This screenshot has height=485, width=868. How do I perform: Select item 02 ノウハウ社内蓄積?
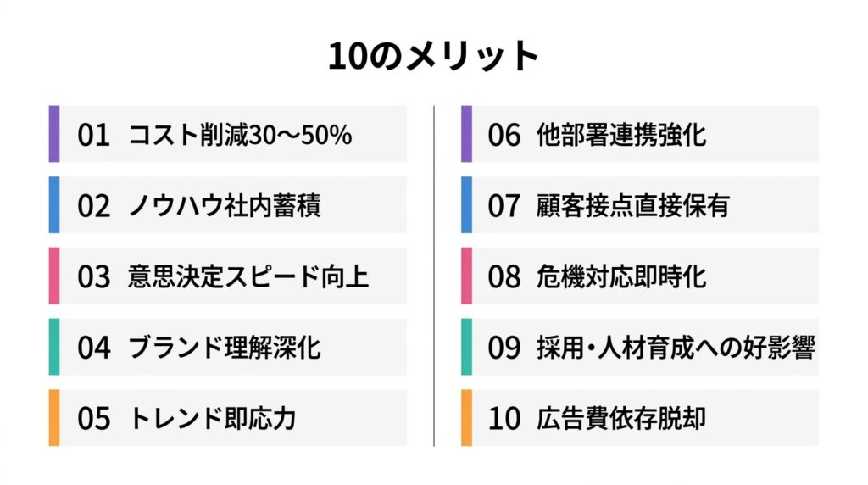(x=227, y=205)
